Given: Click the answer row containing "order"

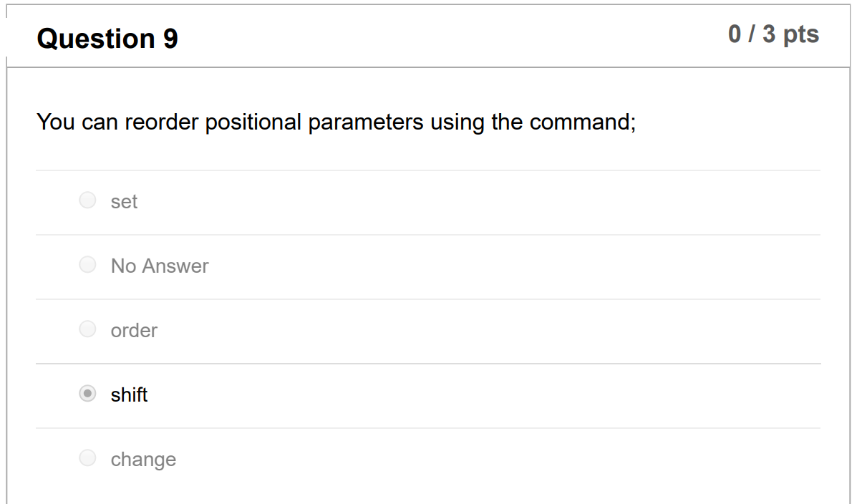Looking at the screenshot, I should (x=428, y=330).
